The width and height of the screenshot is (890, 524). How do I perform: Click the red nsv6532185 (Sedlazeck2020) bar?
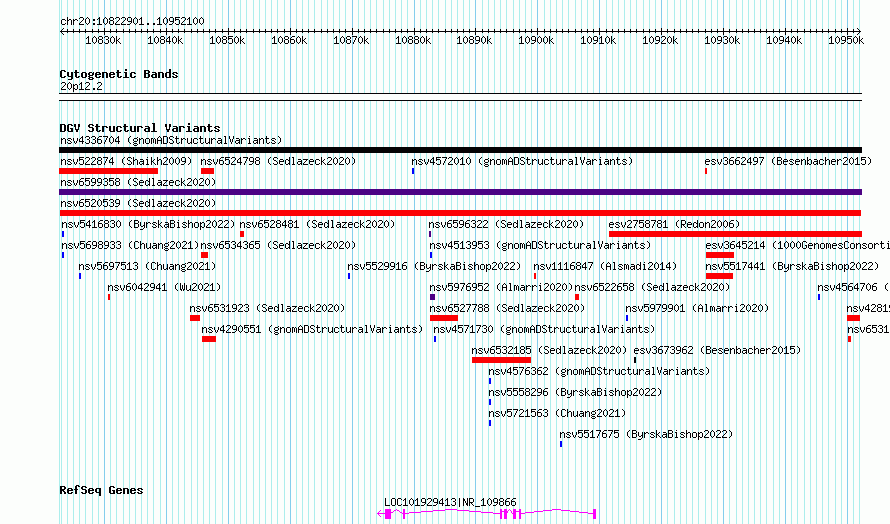[x=501, y=360]
